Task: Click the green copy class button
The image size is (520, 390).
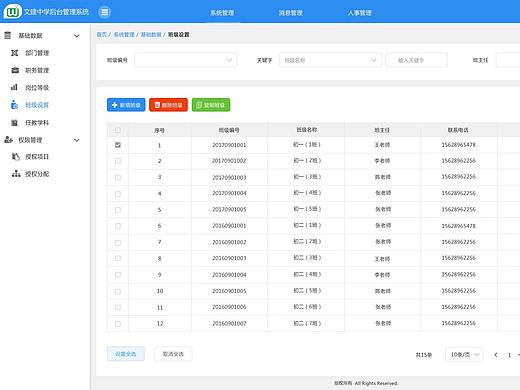Action: 211,105
